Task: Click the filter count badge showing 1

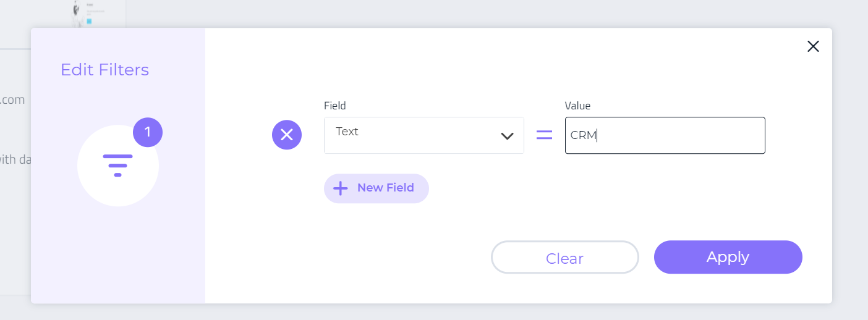Action: click(x=148, y=132)
